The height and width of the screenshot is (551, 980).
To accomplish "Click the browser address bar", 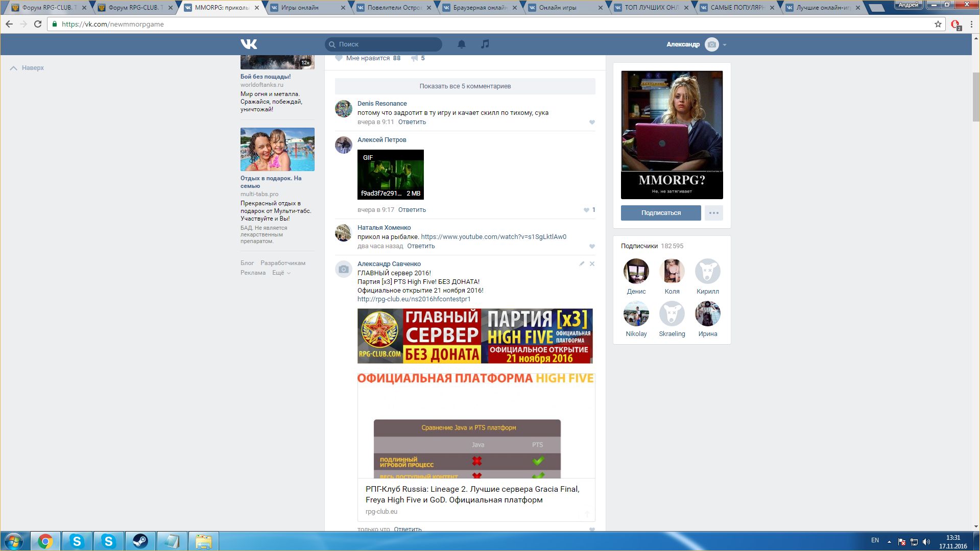I will [x=495, y=24].
